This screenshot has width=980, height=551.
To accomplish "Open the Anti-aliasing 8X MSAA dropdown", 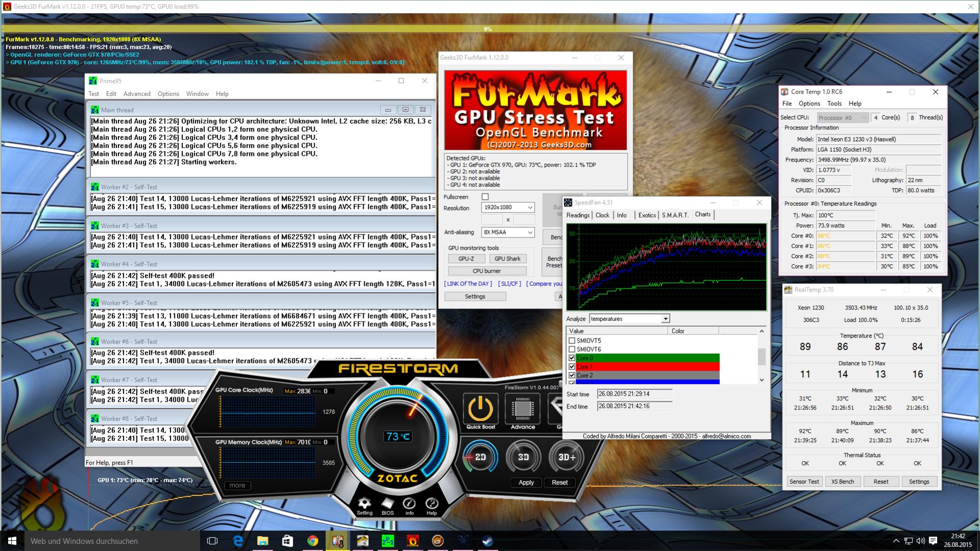I will 508,232.
